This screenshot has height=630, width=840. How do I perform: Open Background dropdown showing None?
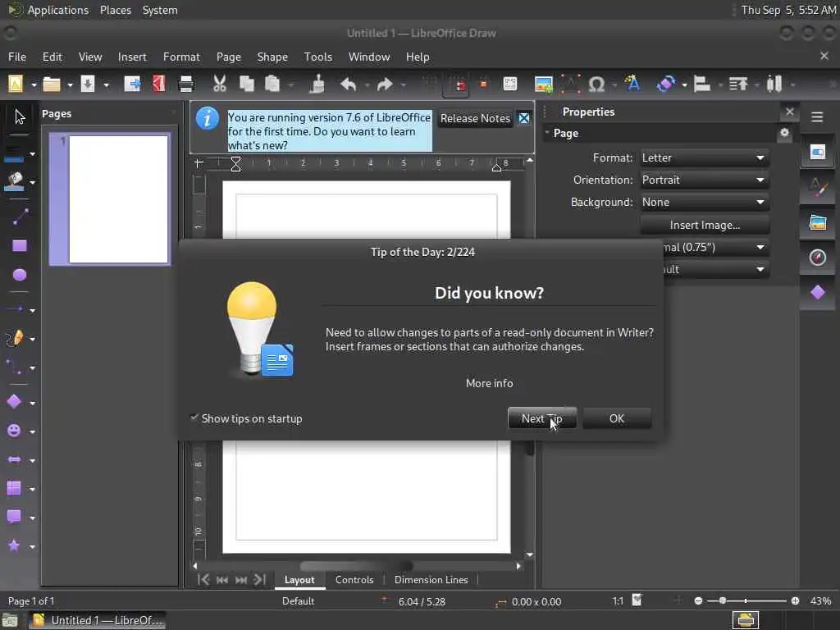click(705, 203)
